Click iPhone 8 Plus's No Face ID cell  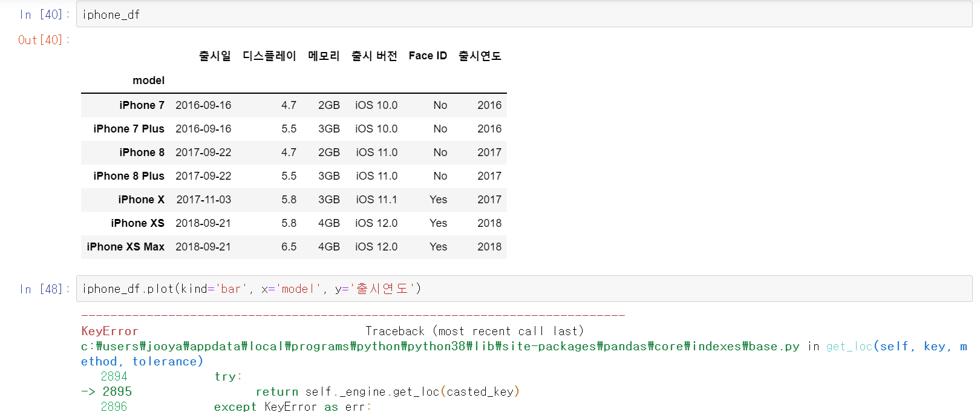click(x=440, y=176)
